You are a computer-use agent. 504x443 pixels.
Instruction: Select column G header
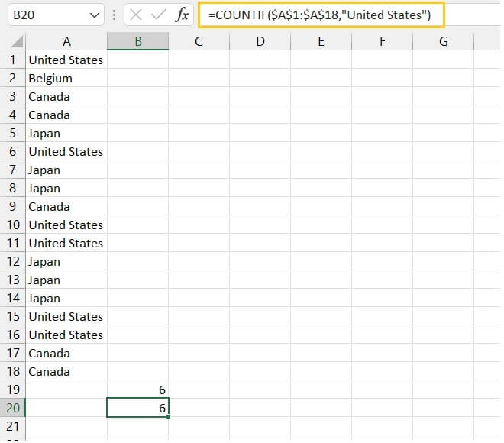tap(444, 42)
